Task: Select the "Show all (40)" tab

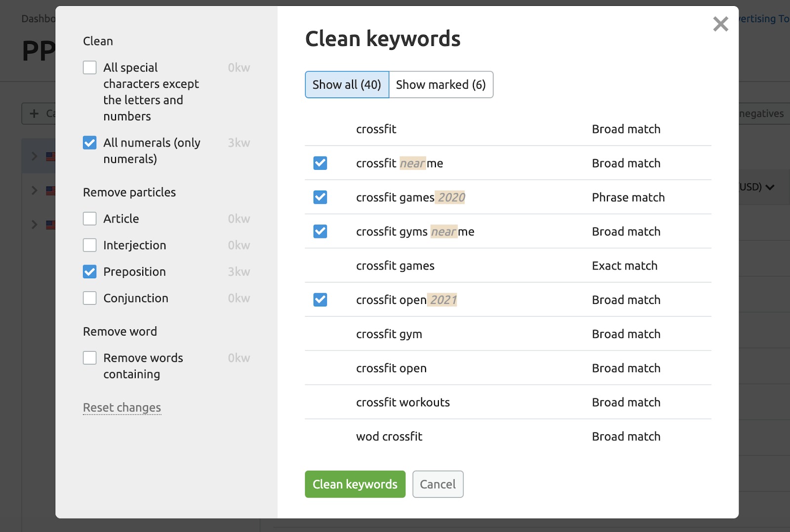Action: coord(347,84)
